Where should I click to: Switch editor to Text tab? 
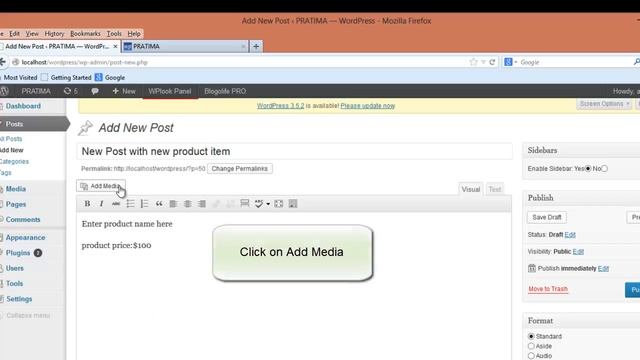pyautogui.click(x=495, y=189)
